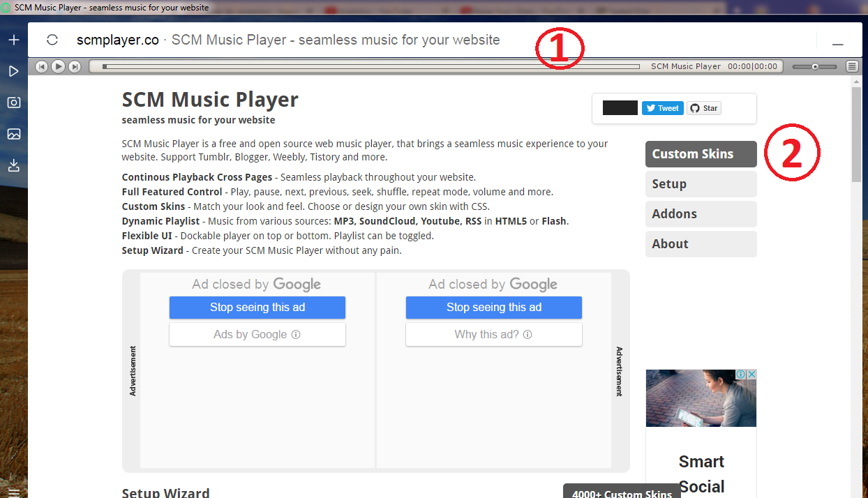Click the Tweet button
This screenshot has width=868, height=498.
pyautogui.click(x=663, y=108)
